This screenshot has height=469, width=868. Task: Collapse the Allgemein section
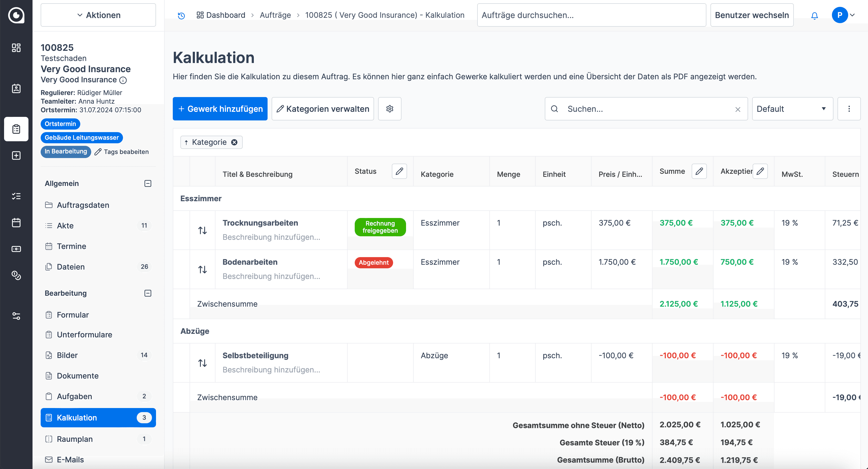pos(148,183)
